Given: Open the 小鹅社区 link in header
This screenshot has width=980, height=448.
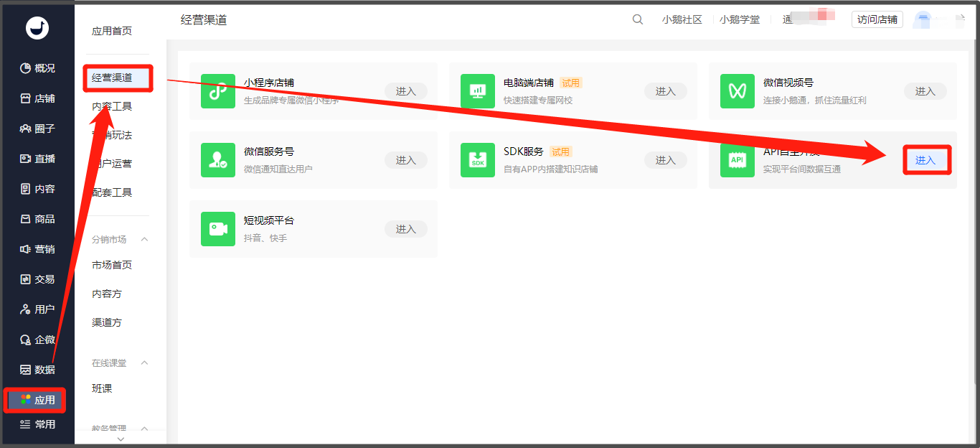Looking at the screenshot, I should (x=682, y=19).
